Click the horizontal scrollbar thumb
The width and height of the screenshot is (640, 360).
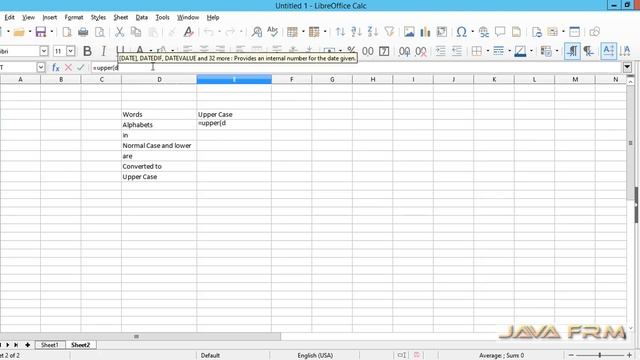click(x=137, y=336)
